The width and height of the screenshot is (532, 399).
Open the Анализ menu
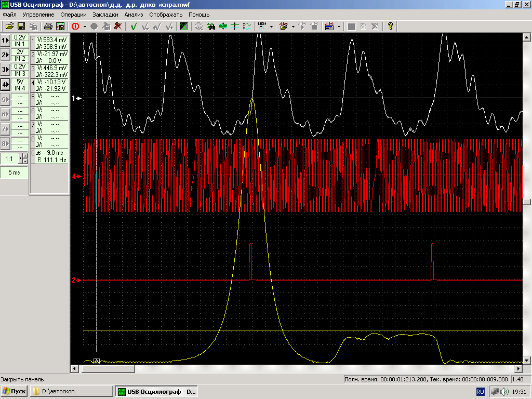pos(134,15)
